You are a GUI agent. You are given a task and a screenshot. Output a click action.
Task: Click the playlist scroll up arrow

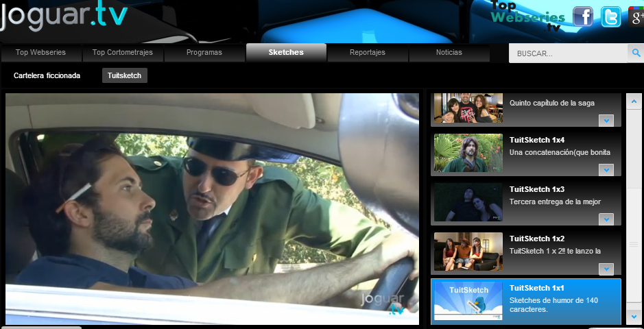[x=634, y=101]
